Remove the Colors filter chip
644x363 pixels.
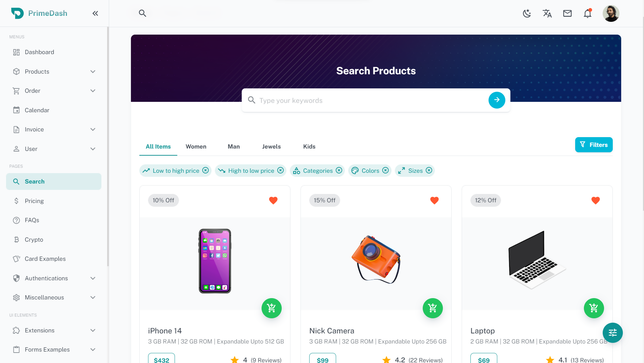[386, 170]
